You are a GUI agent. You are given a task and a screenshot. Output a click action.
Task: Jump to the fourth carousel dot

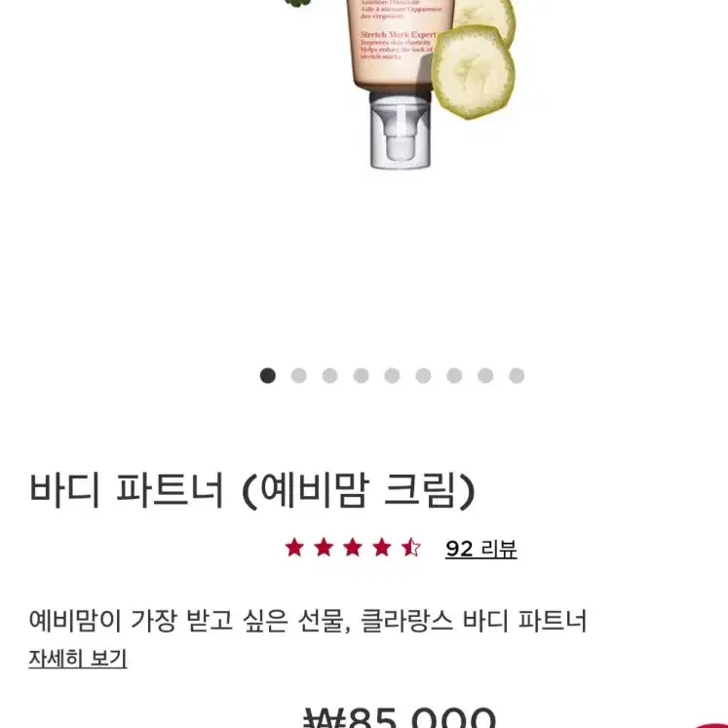pos(362,375)
